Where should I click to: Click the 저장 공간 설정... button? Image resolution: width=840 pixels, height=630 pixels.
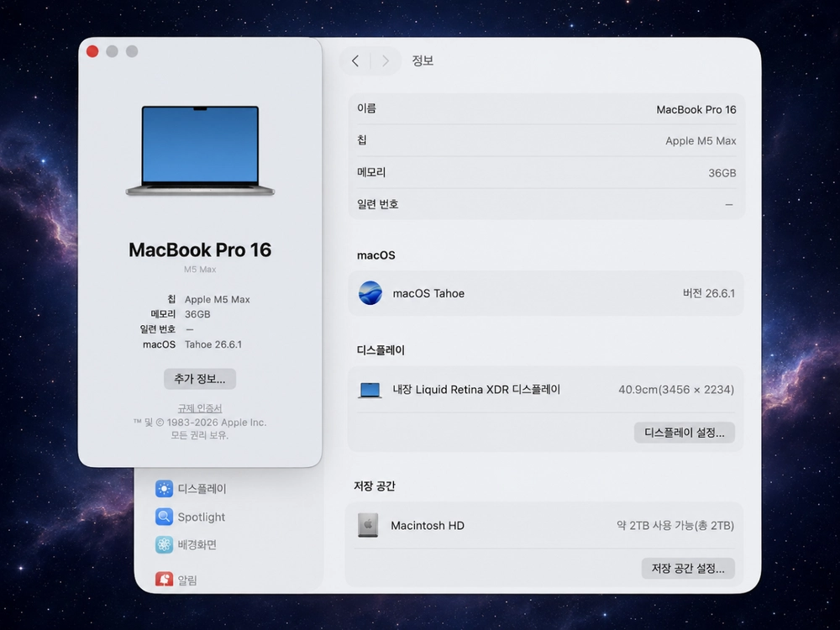(x=688, y=569)
